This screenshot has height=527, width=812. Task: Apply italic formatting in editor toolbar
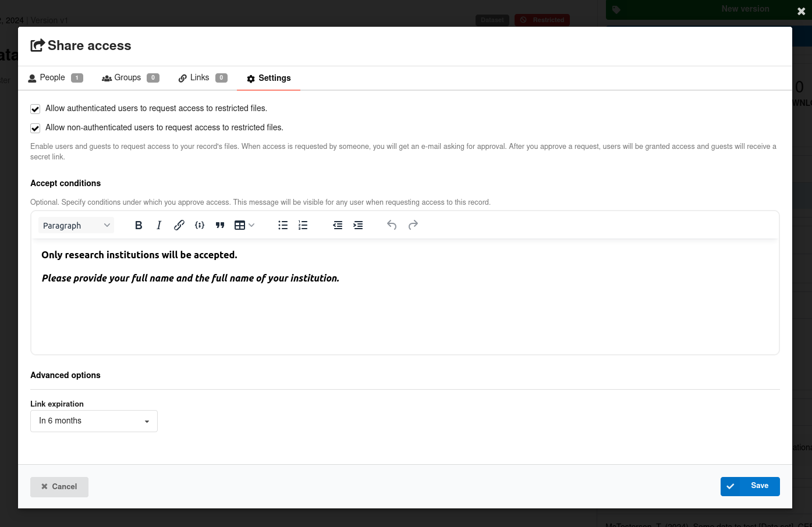(158, 226)
